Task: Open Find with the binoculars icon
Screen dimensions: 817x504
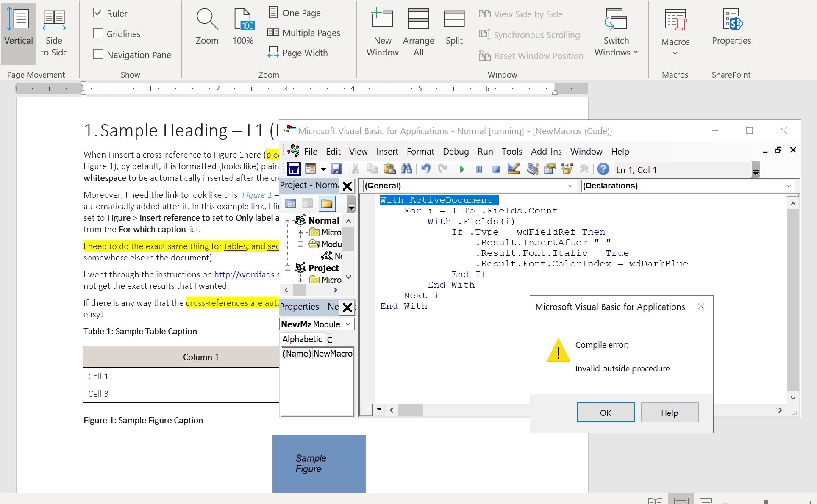Action: 406,169
